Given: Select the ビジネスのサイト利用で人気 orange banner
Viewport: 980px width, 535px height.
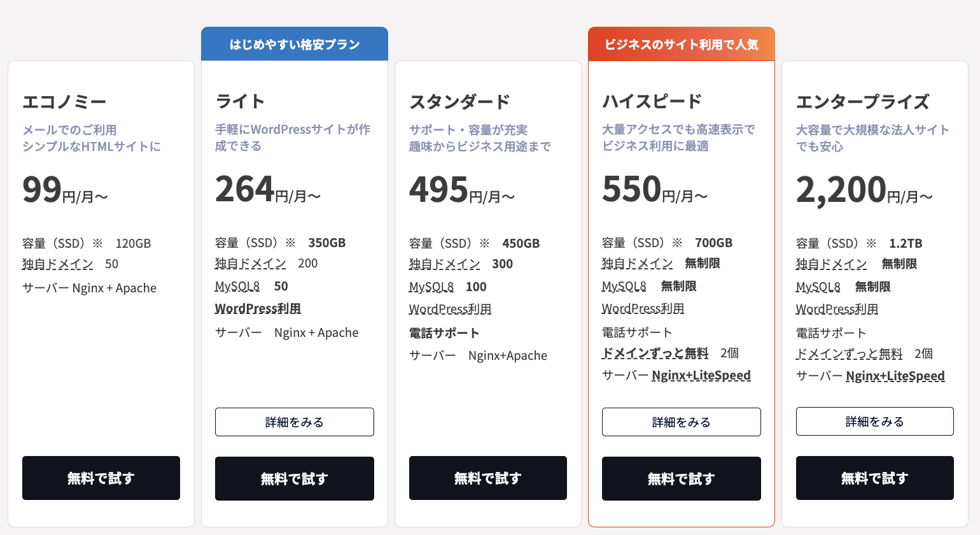Looking at the screenshot, I should click(x=681, y=44).
